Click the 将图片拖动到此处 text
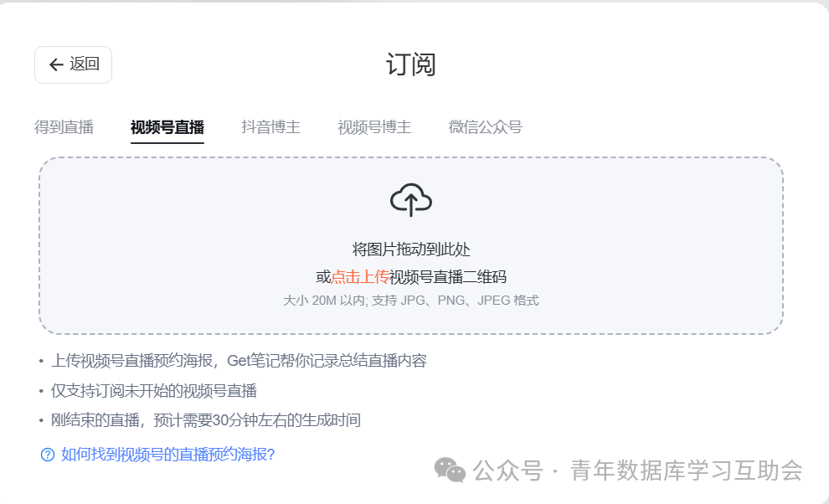 [411, 249]
